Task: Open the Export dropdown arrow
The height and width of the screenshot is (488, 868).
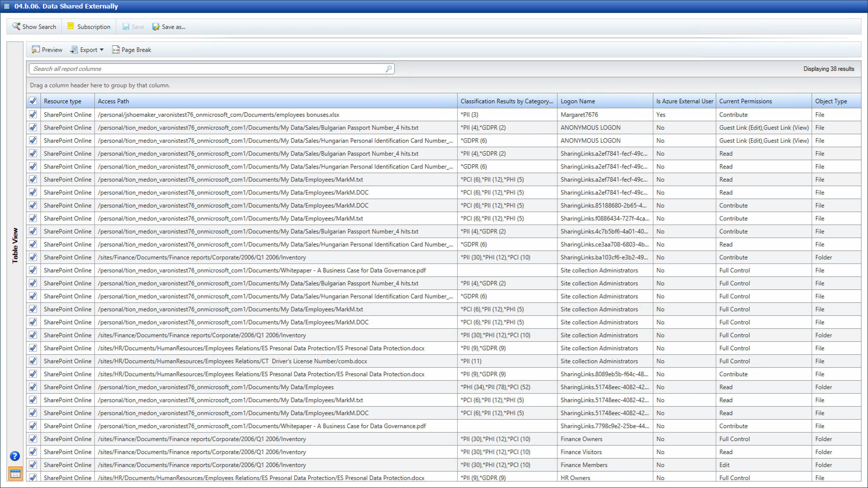Action: coord(101,50)
